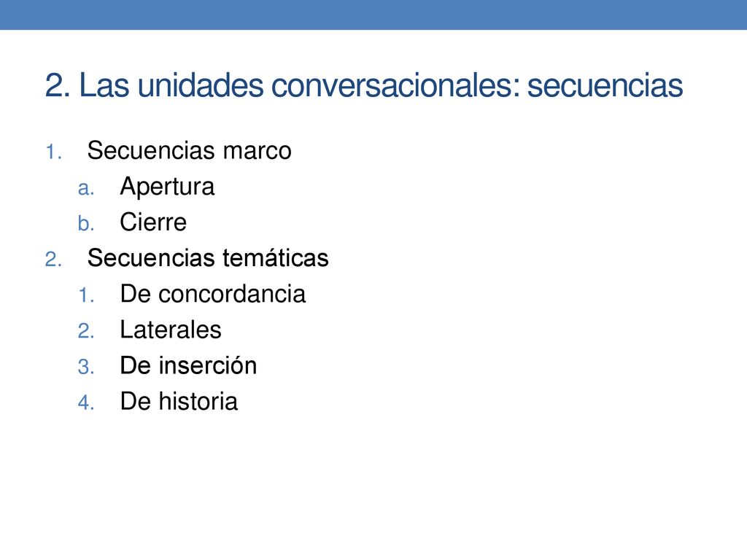
Task: Click the slide title about unidades conversacionales
Action: click(x=364, y=86)
